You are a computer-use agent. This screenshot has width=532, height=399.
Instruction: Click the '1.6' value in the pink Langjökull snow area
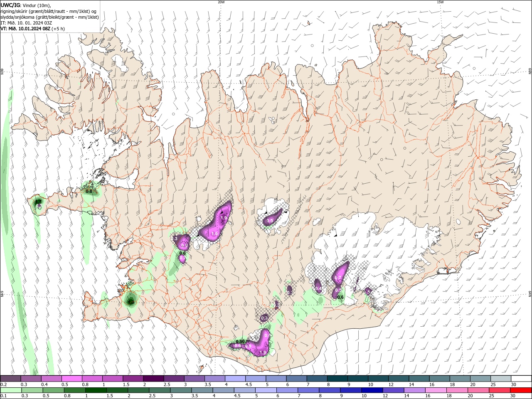click(215, 234)
